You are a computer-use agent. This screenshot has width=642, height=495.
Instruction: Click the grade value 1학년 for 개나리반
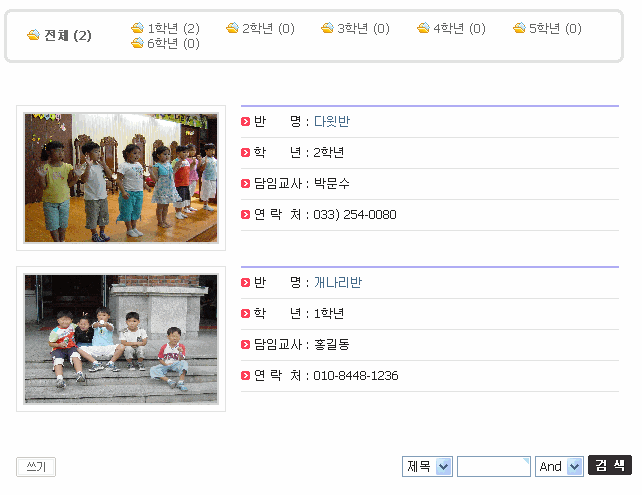(328, 313)
